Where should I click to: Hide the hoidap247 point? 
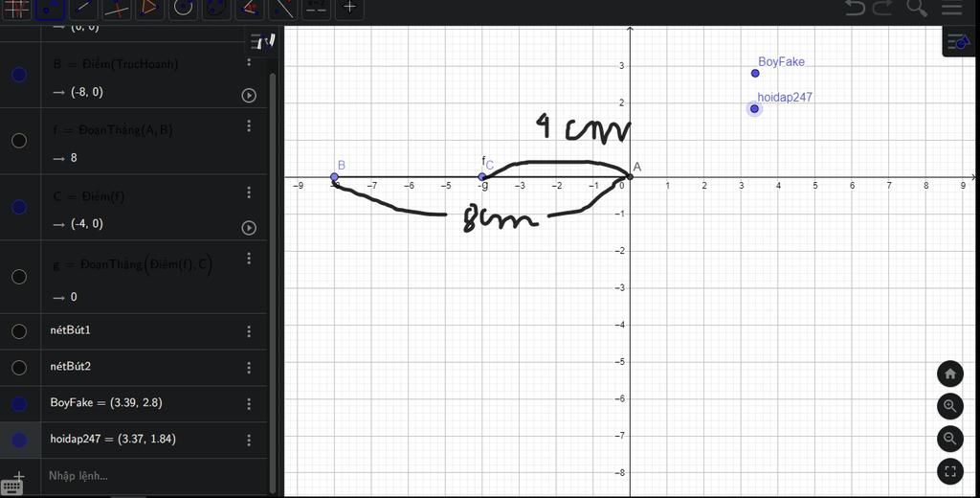[x=19, y=441]
